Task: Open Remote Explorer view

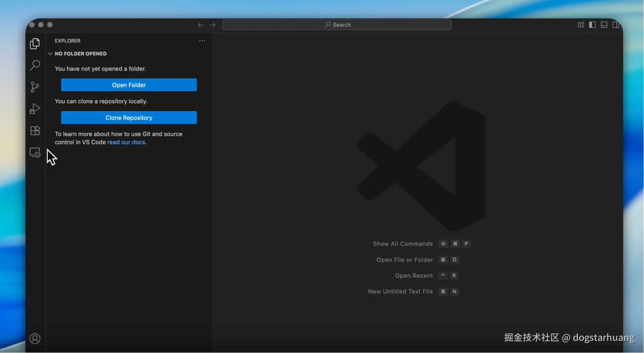Action: click(35, 153)
